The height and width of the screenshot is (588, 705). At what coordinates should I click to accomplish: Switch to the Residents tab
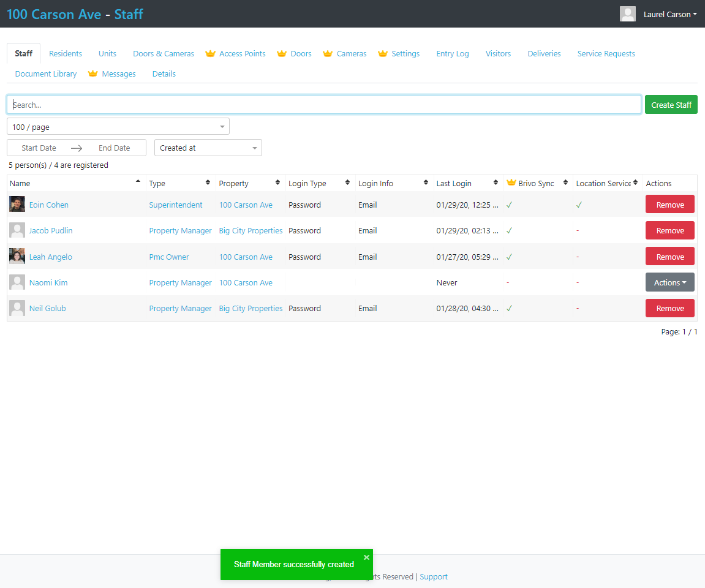pos(66,54)
